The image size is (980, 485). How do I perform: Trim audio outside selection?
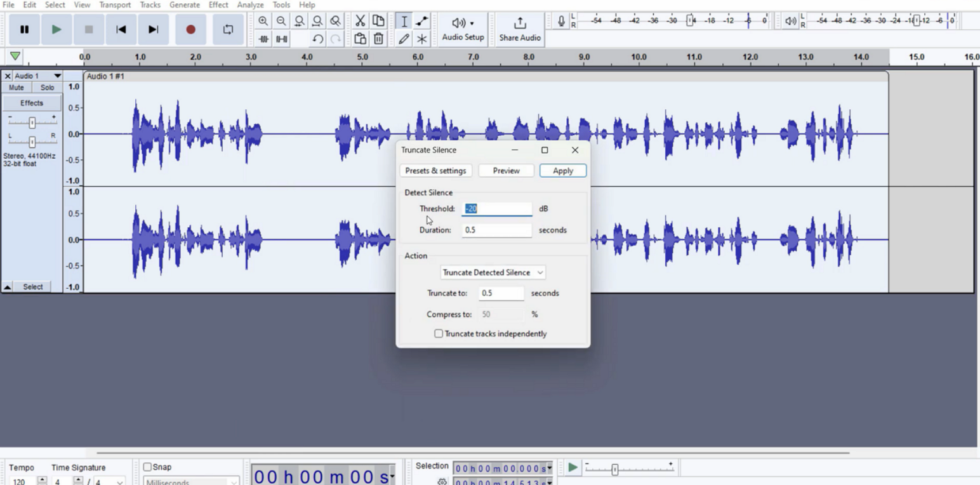263,39
